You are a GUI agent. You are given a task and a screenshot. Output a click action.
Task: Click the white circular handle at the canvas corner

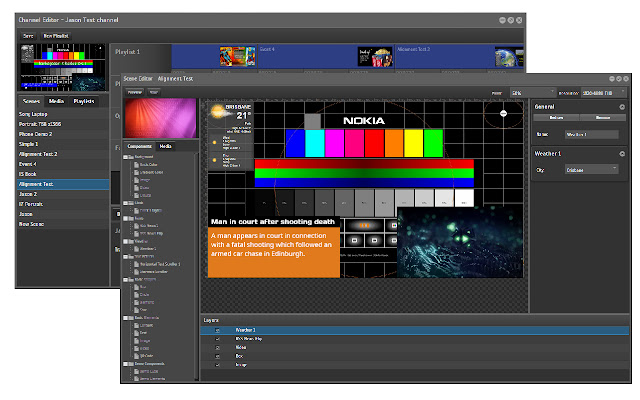pos(503,113)
